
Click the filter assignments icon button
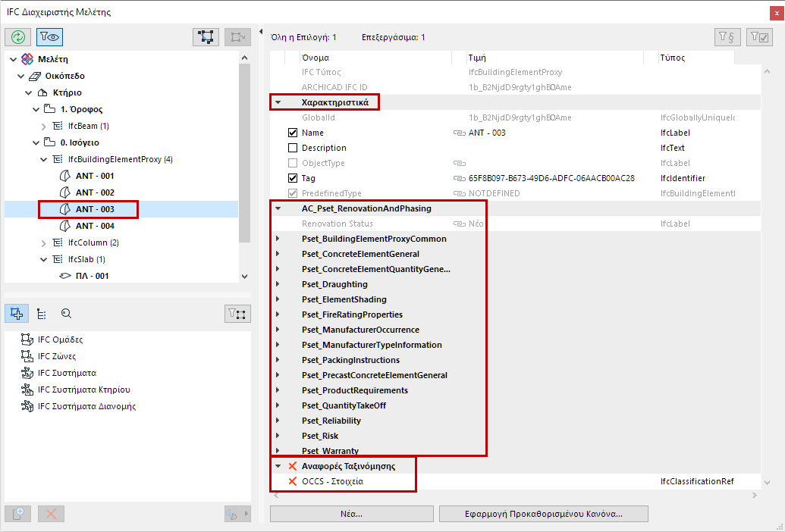(x=237, y=314)
